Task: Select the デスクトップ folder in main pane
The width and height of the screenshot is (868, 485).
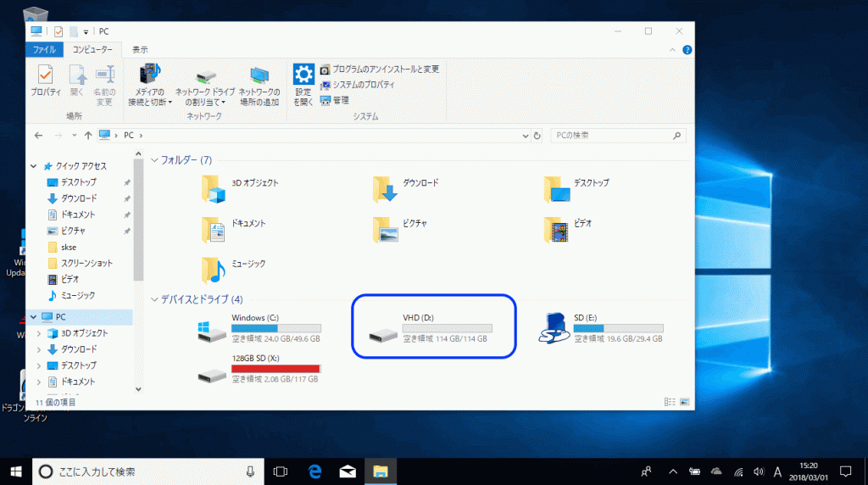Action: (x=576, y=189)
